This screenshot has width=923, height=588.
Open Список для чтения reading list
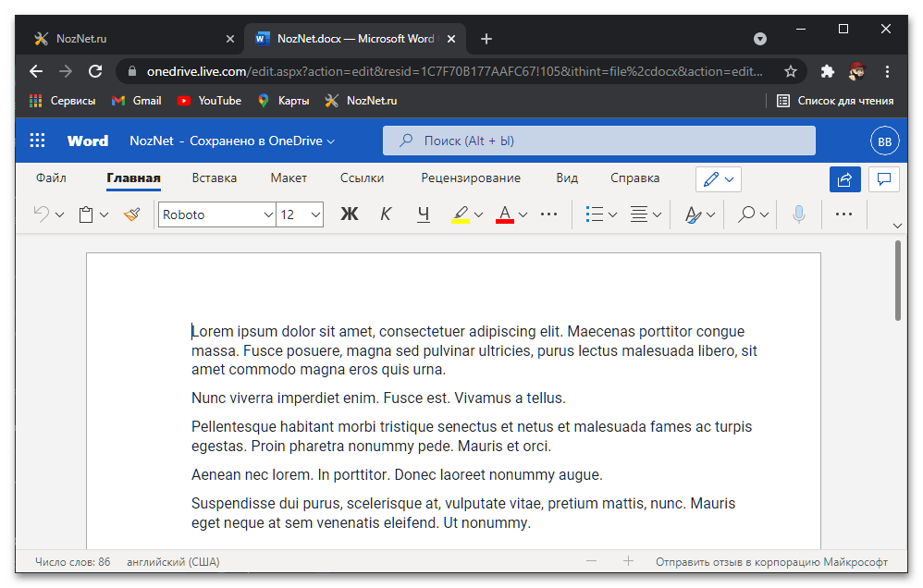point(835,101)
